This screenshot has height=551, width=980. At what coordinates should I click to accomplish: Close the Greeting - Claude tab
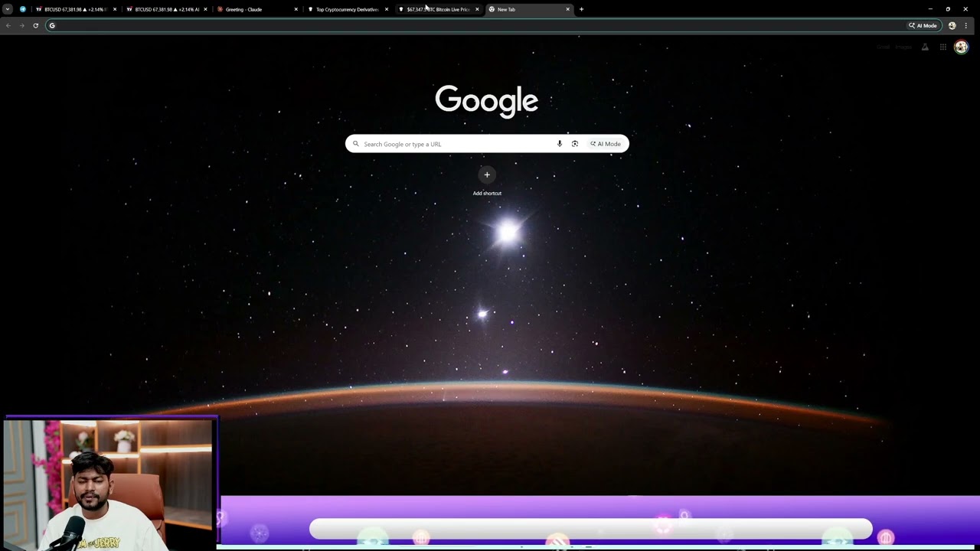296,9
